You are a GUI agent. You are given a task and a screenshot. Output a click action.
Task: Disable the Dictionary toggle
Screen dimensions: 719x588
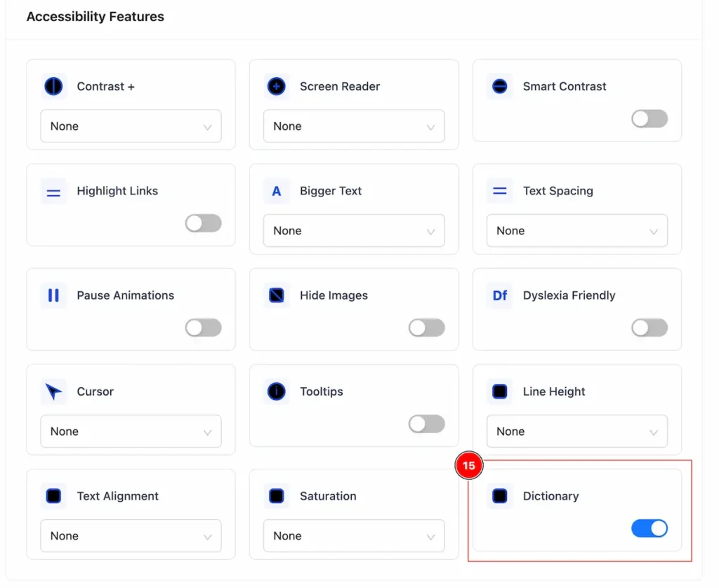[649, 529]
